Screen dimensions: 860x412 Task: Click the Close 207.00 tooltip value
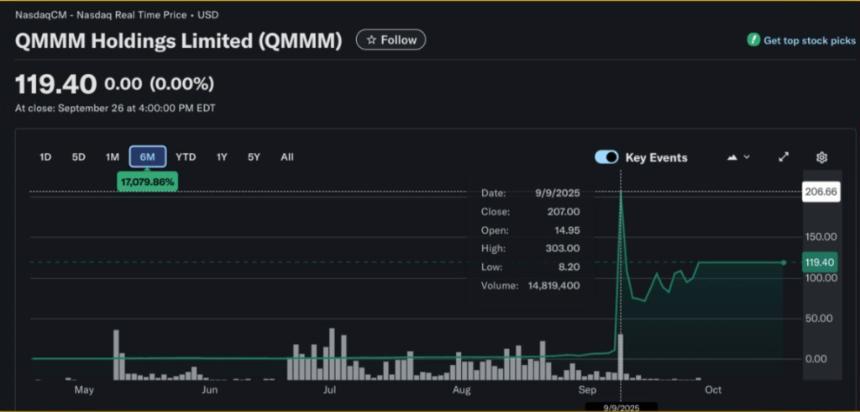565,212
